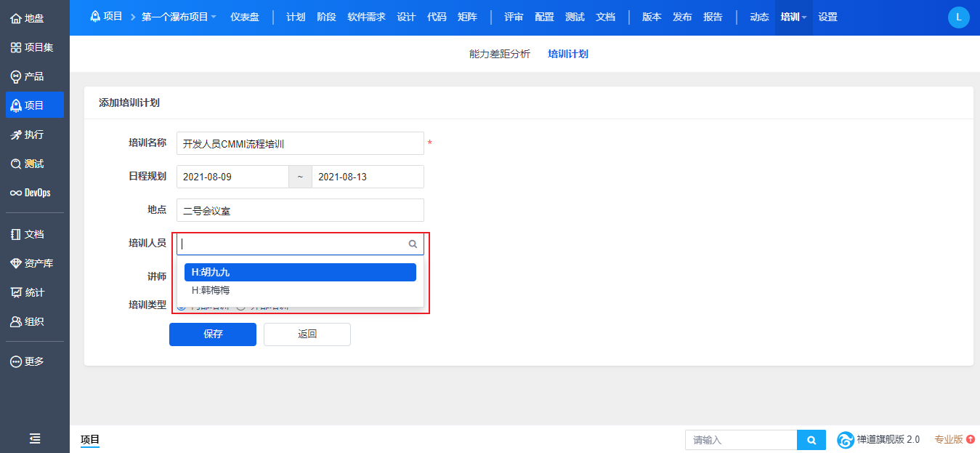Expand the 培训 menu dropdown arrow
The image size is (980, 453).
click(x=804, y=17)
